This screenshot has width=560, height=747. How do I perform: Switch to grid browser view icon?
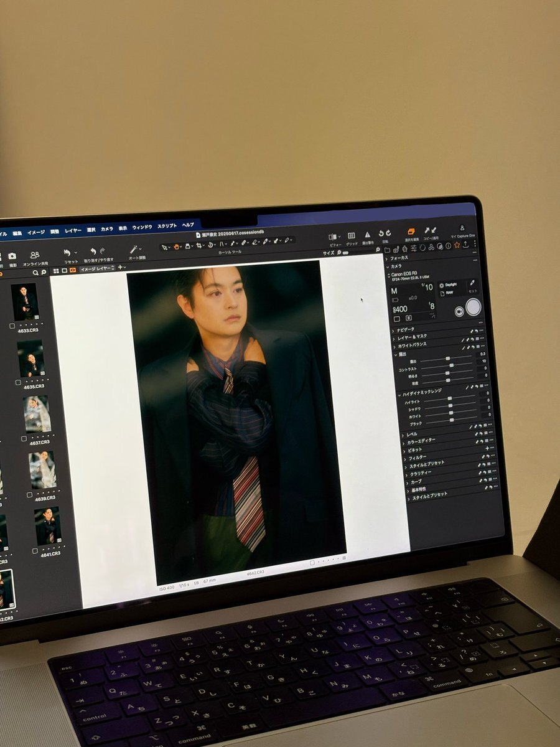click(56, 270)
